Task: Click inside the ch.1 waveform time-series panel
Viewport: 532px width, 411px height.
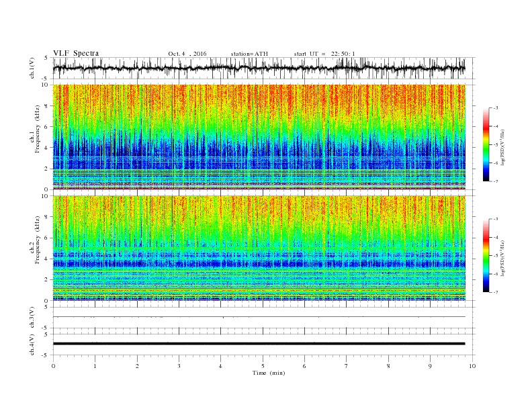Action: pyautogui.click(x=263, y=68)
